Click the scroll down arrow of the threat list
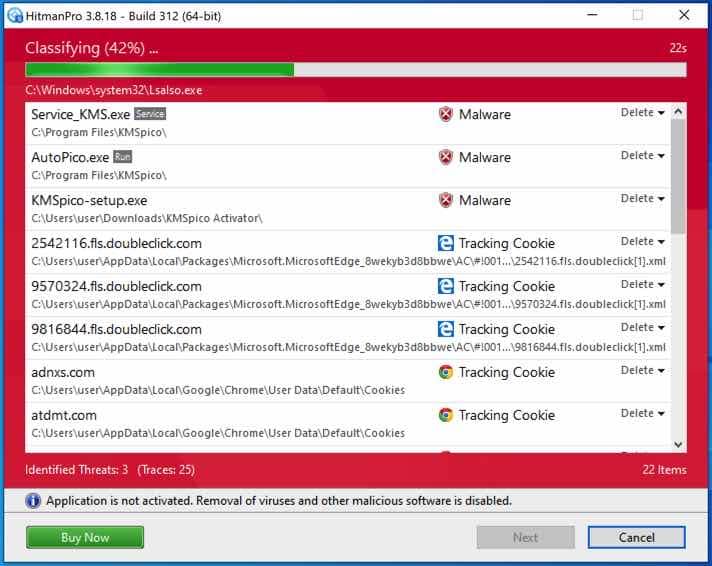The height and width of the screenshot is (566, 712). point(678,445)
